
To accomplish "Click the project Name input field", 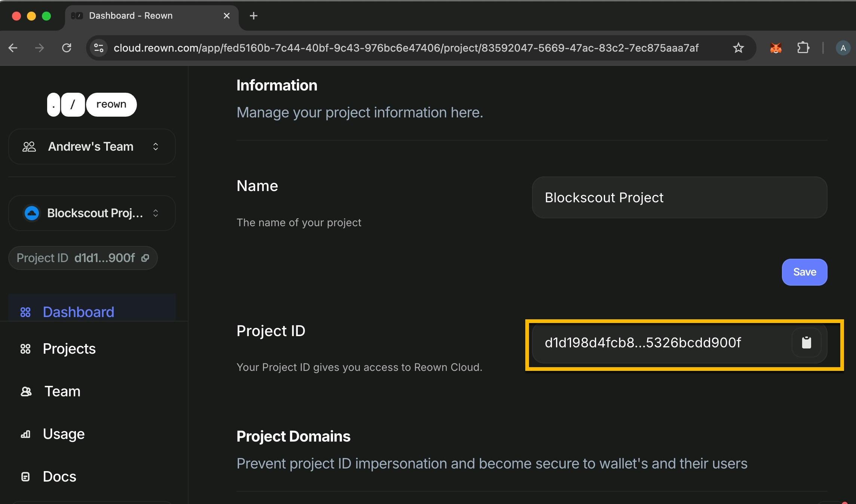I will tap(679, 197).
